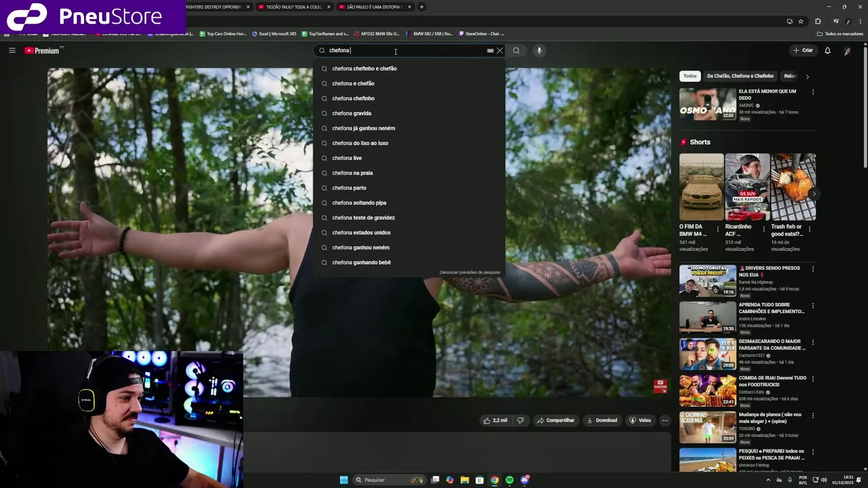Open DESMASCARANDO O MAIOR FARSANTE video
Viewport: 868px width, 488px height.
[x=708, y=354]
